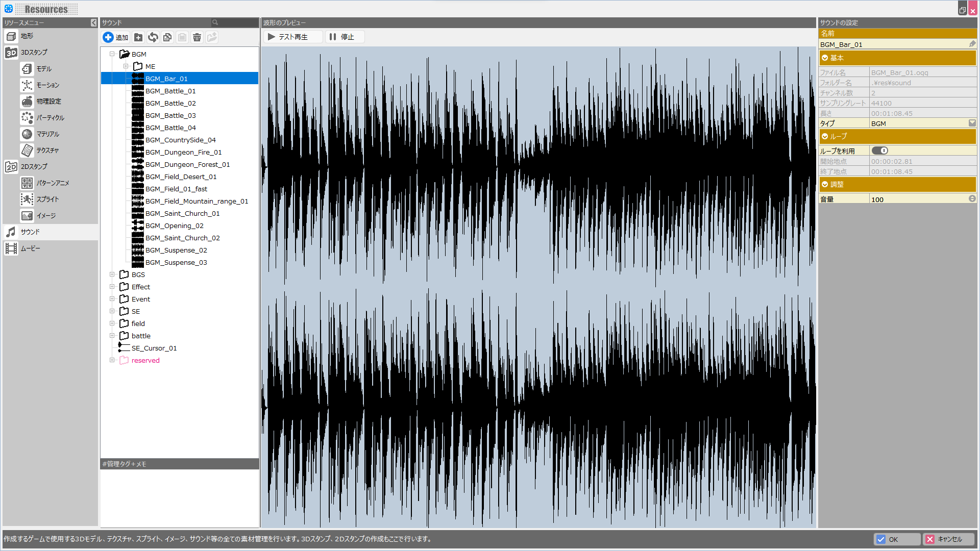This screenshot has width=980, height=551.
Task: Click the trash delete icon
Action: tap(197, 37)
